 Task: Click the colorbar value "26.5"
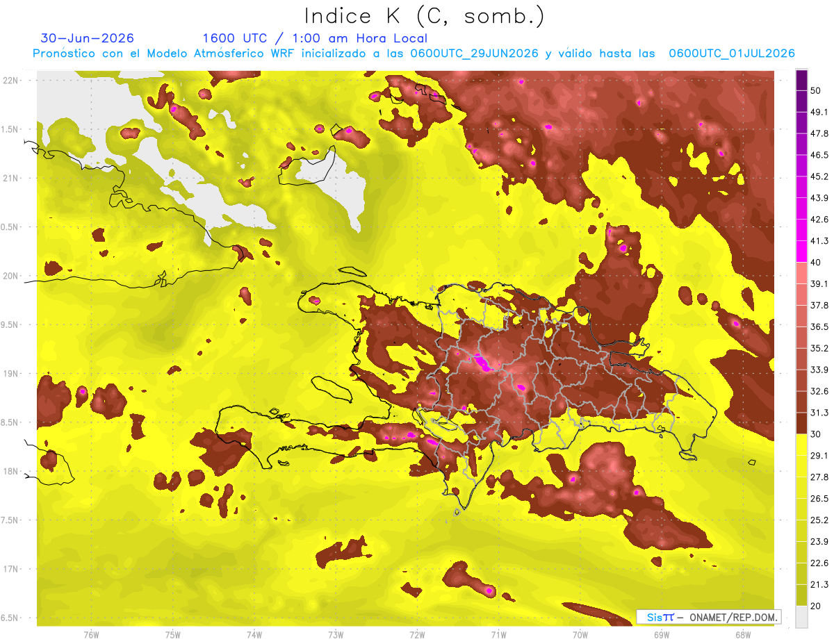pos(819,499)
